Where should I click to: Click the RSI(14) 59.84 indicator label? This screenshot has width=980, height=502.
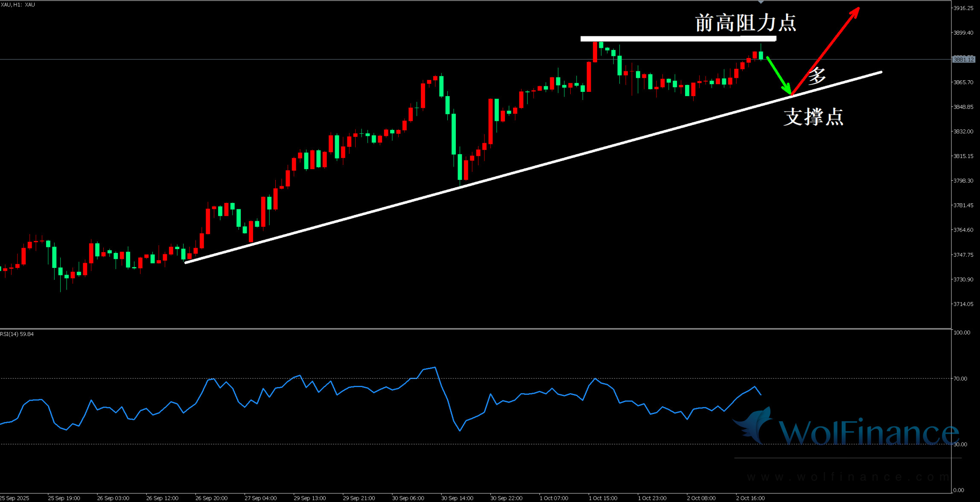[17, 334]
